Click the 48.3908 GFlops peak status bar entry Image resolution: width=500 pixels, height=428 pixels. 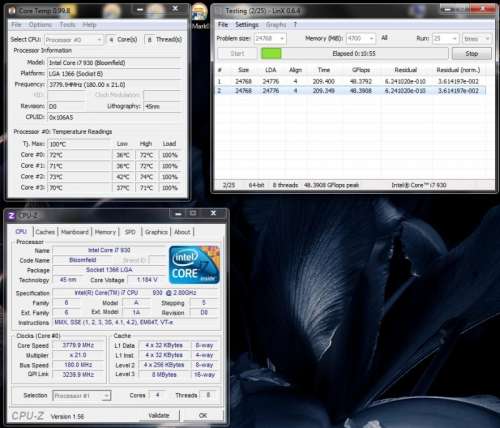point(331,185)
